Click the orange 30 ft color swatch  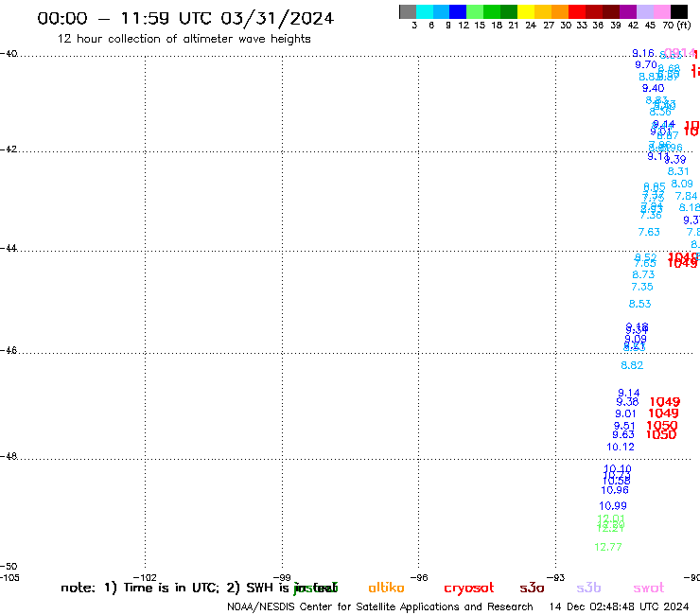click(560, 11)
